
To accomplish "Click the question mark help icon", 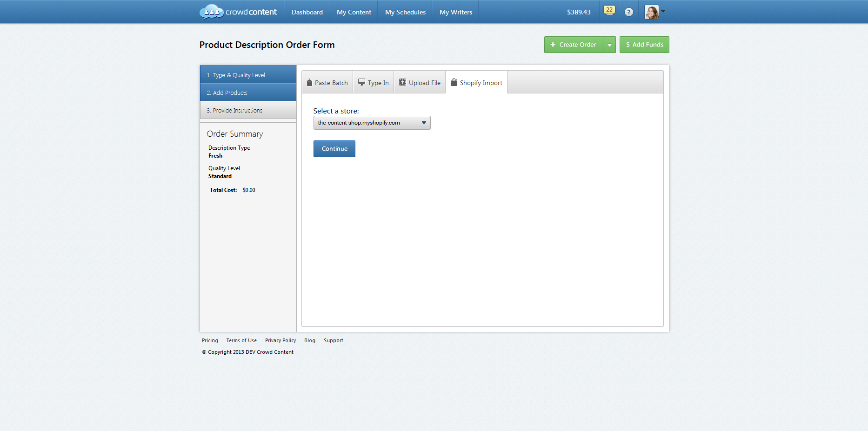I will pyautogui.click(x=629, y=12).
